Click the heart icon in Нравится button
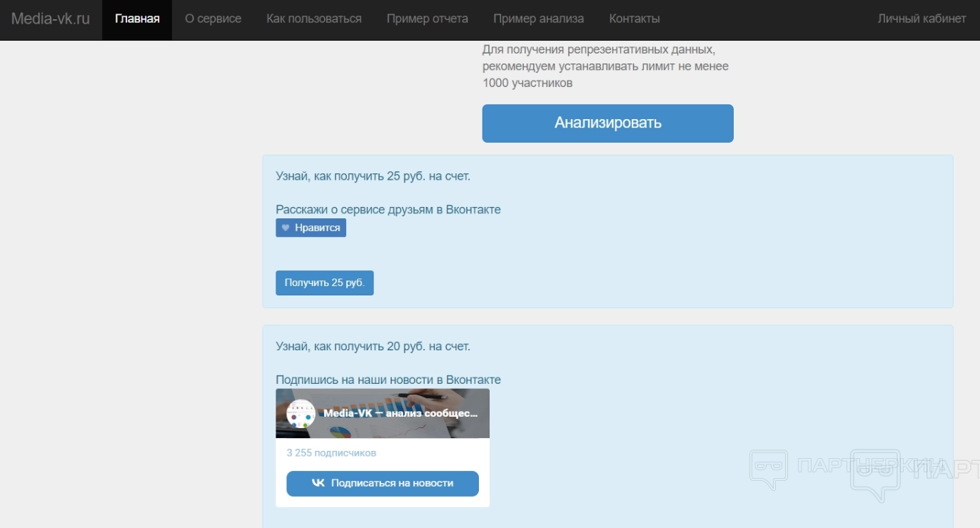 (x=286, y=228)
